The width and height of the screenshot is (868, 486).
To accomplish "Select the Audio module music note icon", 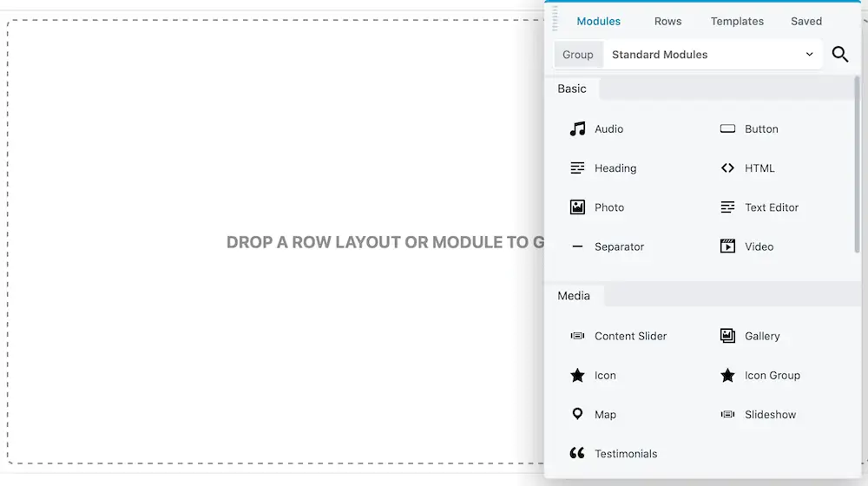I will coord(577,129).
